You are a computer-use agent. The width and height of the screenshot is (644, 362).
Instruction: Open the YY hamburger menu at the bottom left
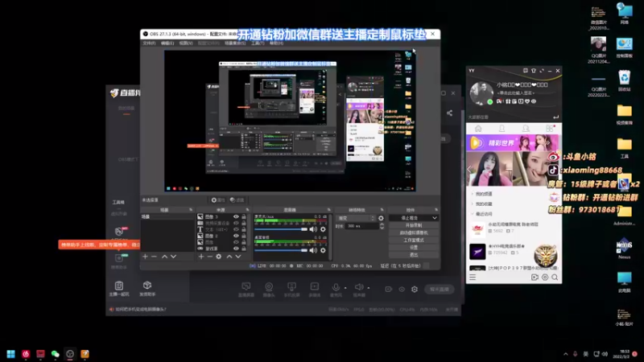pyautogui.click(x=473, y=278)
